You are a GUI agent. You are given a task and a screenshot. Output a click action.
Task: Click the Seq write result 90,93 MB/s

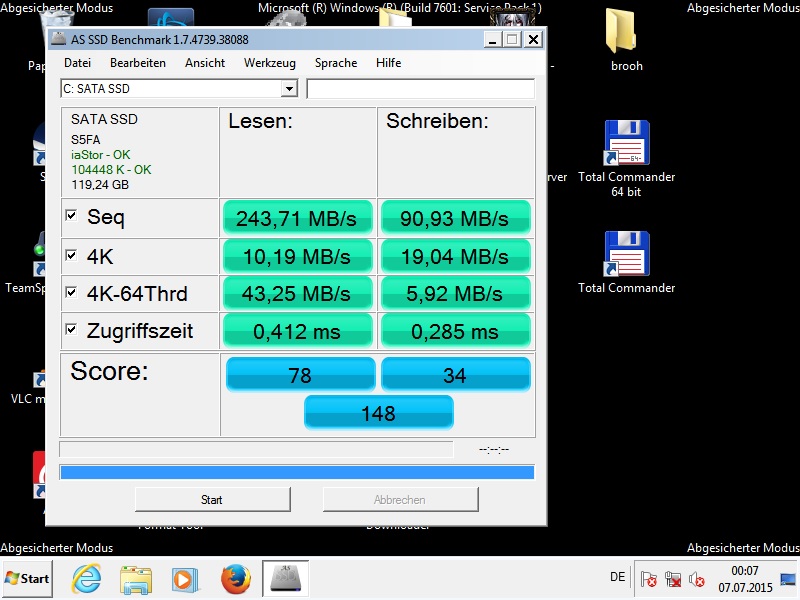pos(456,218)
